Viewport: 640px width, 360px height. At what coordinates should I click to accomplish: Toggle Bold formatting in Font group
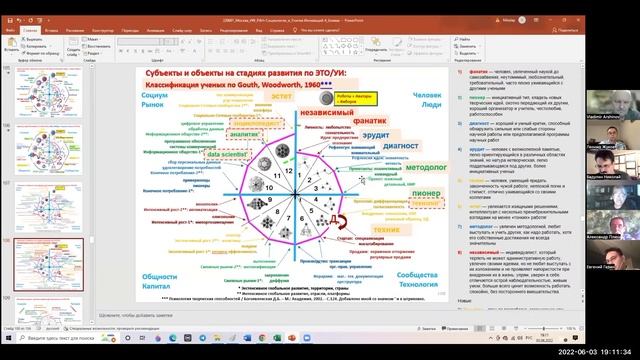(x=121, y=51)
